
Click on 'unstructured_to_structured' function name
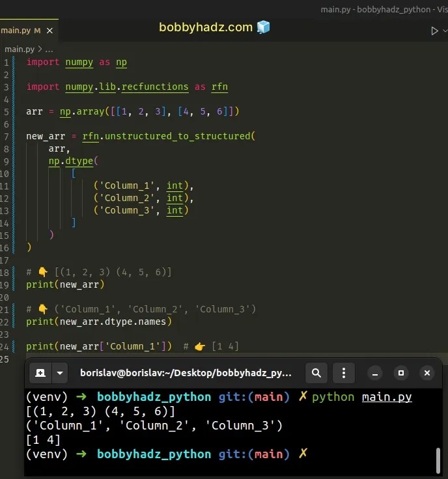[x=177, y=136]
